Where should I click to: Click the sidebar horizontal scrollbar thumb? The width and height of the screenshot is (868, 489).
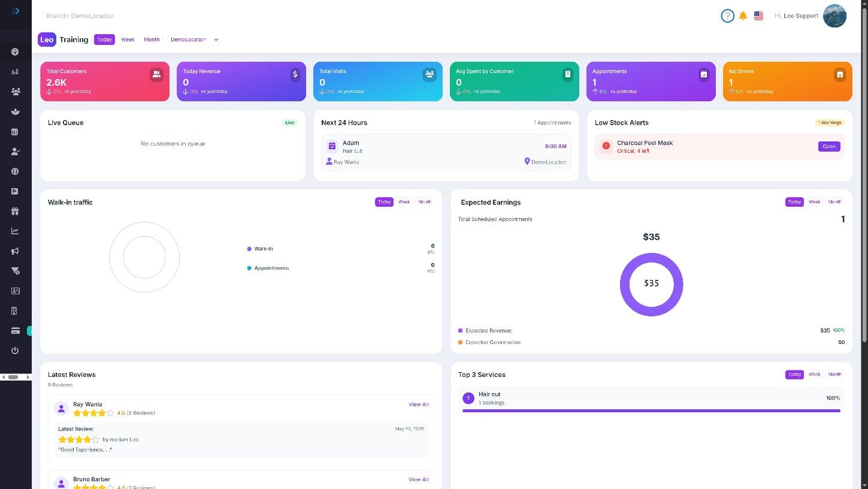click(13, 377)
